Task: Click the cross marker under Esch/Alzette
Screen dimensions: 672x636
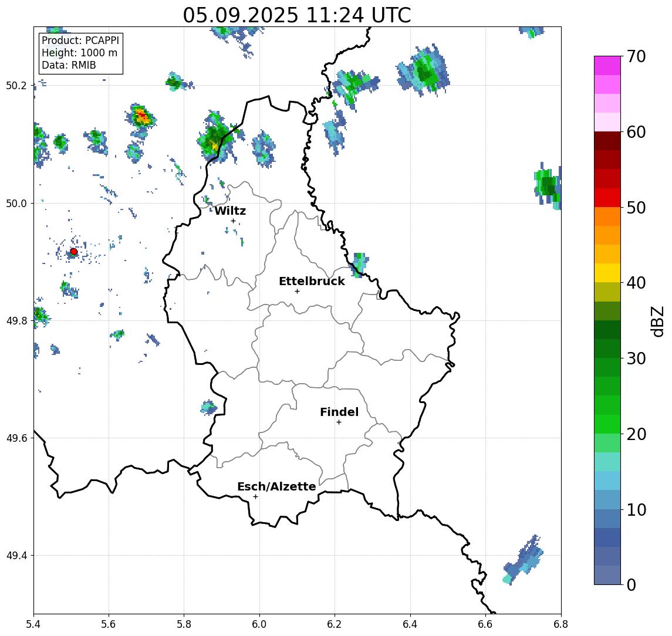Action: [255, 497]
